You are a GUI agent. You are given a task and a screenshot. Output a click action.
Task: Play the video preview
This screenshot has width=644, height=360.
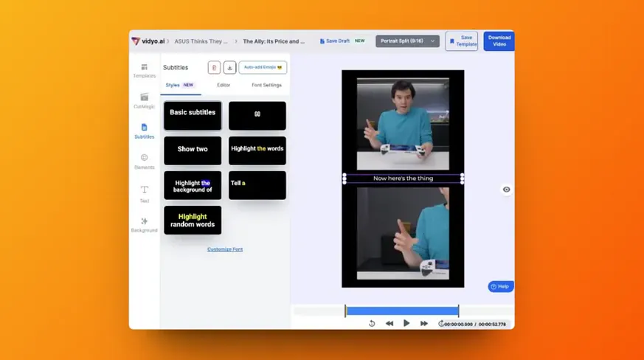(406, 323)
